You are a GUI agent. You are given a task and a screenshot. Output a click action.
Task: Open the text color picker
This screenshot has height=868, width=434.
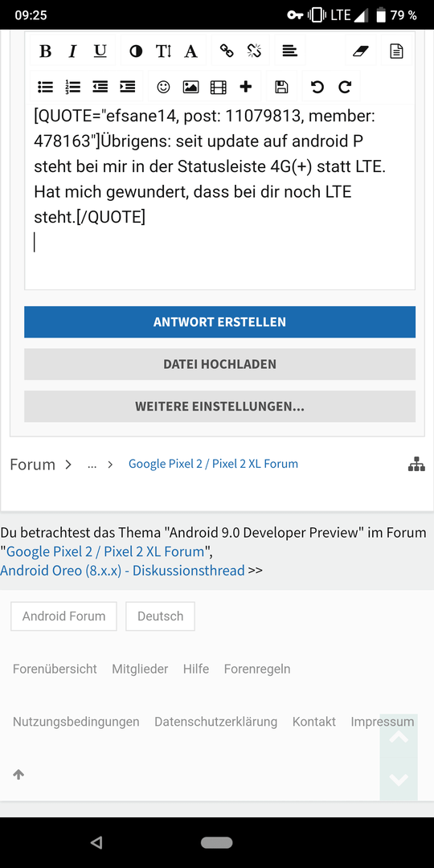[x=136, y=51]
